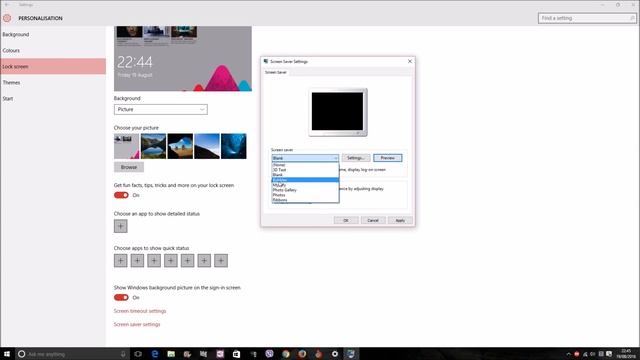Image resolution: width=640 pixels, height=360 pixels.
Task: Pick Photos from screen saver list
Action: [x=305, y=195]
